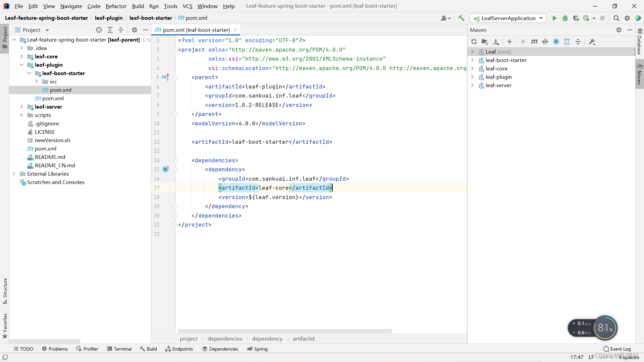This screenshot has width=644, height=362.
Task: Open Maven settings wrench icon
Action: [592, 42]
